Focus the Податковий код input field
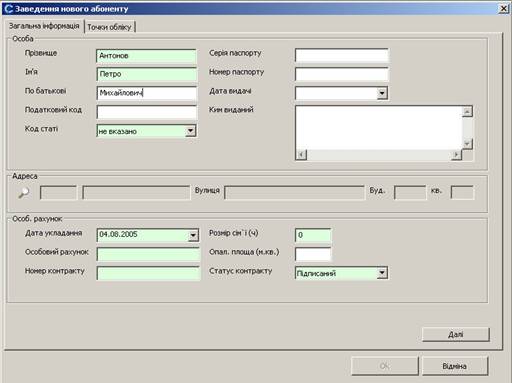This screenshot has width=512, height=383. point(147,112)
